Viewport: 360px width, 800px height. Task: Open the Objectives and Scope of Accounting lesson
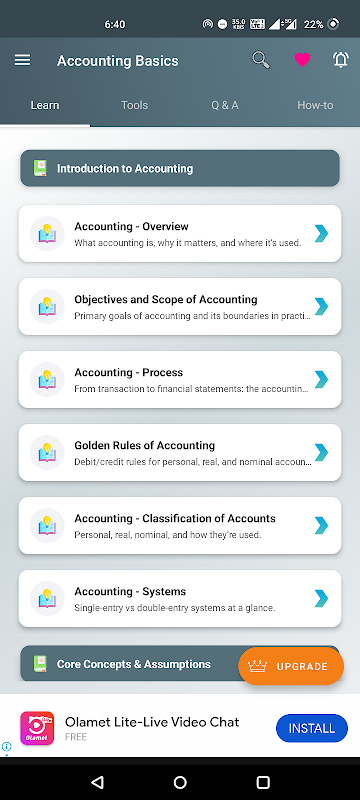(180, 307)
